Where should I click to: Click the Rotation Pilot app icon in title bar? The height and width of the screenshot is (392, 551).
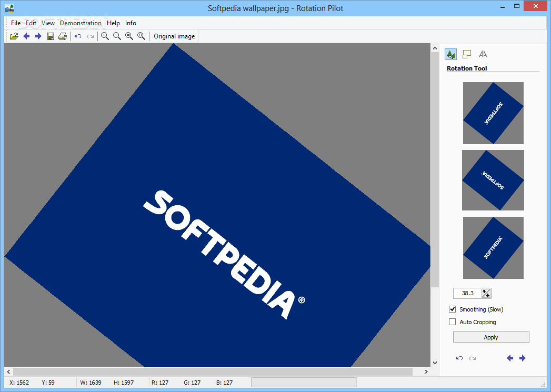[9, 8]
